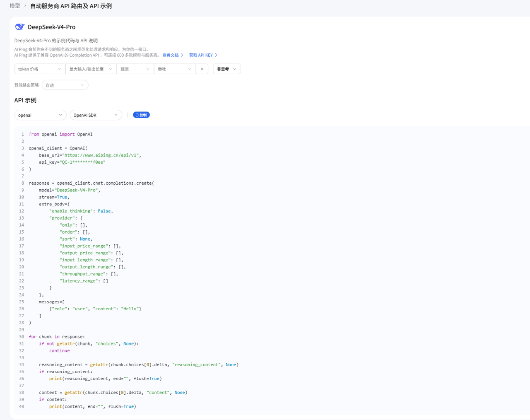This screenshot has height=420, width=530.
Task: Click the 'continue' statement in the code
Action: [60, 351]
